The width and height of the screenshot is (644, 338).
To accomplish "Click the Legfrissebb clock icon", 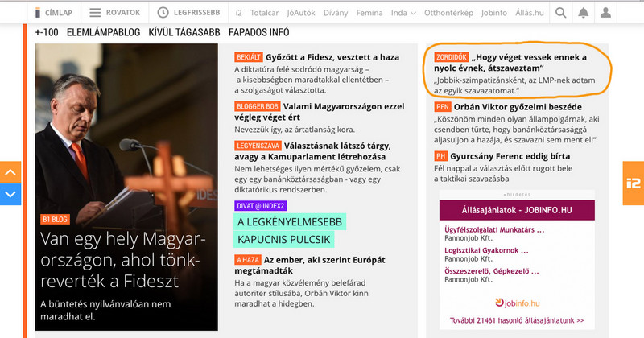I will [x=163, y=13].
